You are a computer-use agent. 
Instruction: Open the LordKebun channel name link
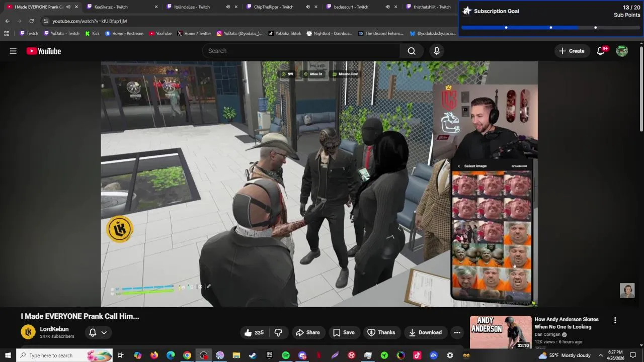(x=54, y=329)
